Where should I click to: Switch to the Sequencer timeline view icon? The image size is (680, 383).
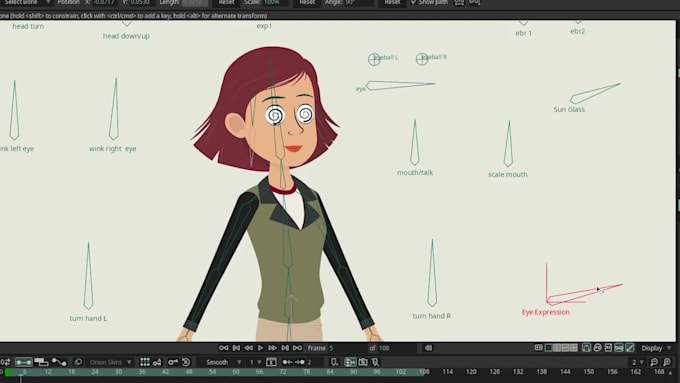[41, 362]
